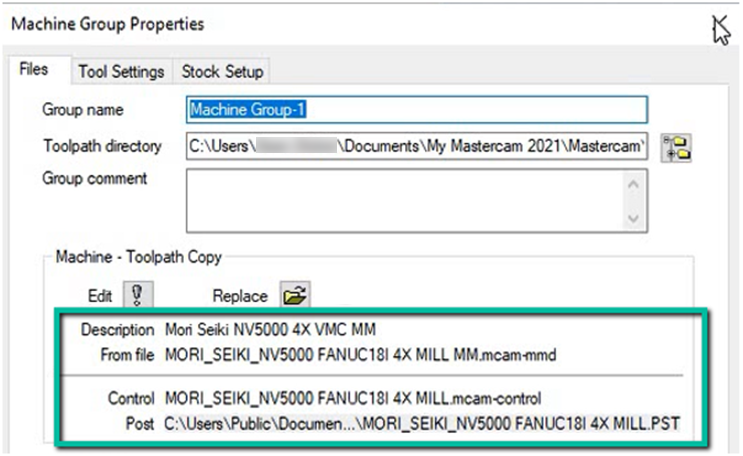Click the Post path ending in 4X MILL.PST

pyautogui.click(x=422, y=424)
